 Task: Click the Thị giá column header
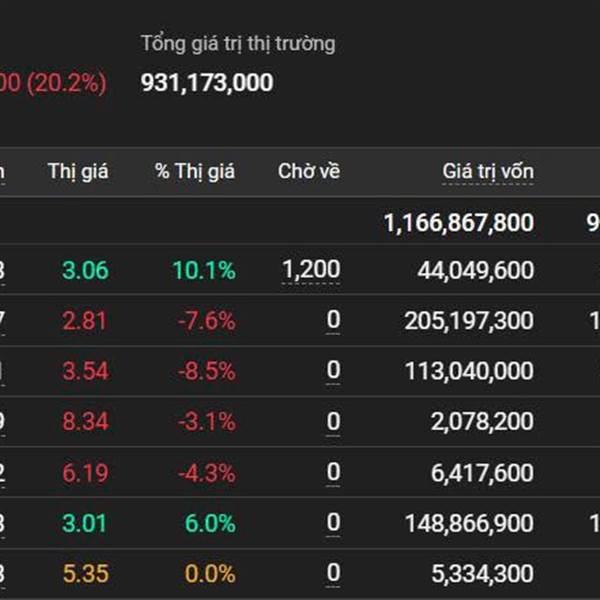[78, 171]
